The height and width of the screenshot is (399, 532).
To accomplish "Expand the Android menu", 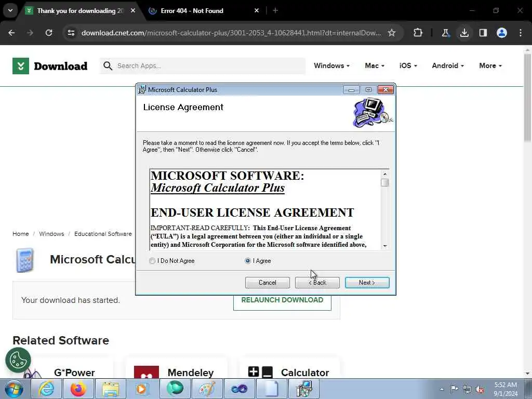I will 448,66.
